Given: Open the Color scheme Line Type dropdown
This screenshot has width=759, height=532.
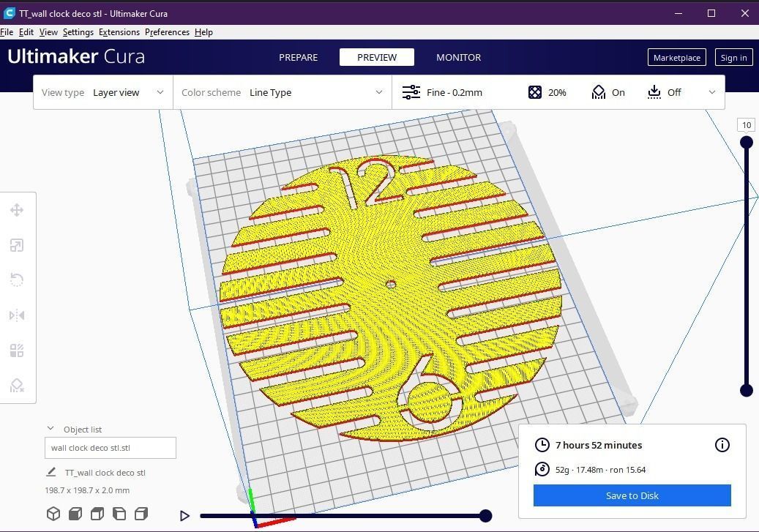Looking at the screenshot, I should [315, 92].
